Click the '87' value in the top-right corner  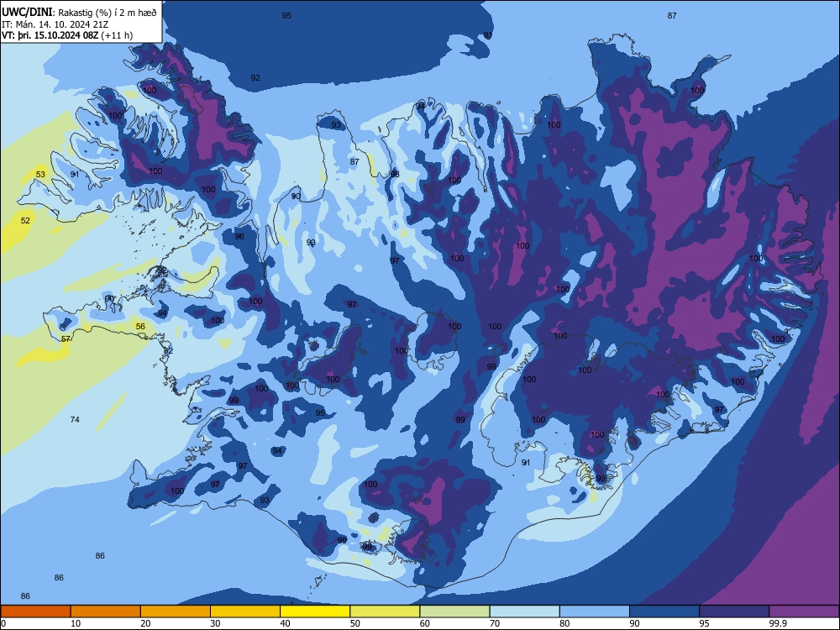pyautogui.click(x=672, y=15)
